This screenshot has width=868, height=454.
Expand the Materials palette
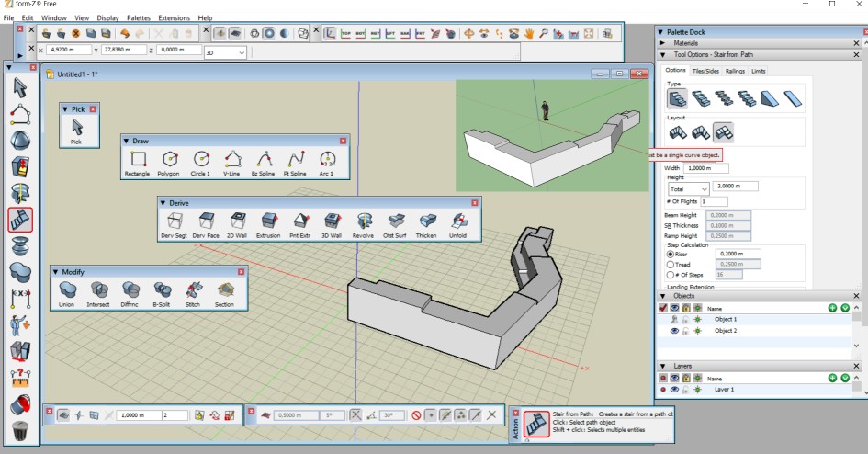[662, 42]
